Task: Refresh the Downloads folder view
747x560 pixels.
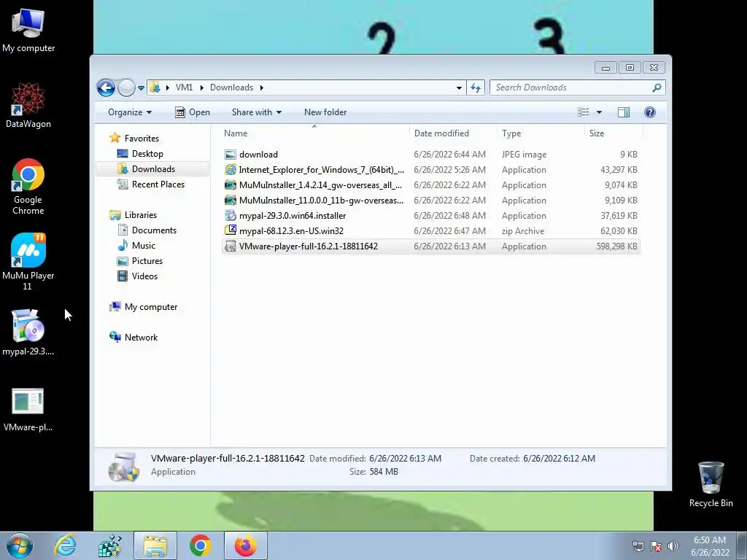Action: click(x=476, y=87)
